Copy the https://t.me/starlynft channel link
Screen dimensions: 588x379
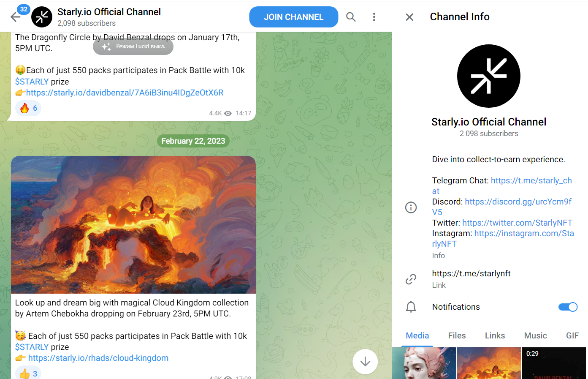coord(471,273)
